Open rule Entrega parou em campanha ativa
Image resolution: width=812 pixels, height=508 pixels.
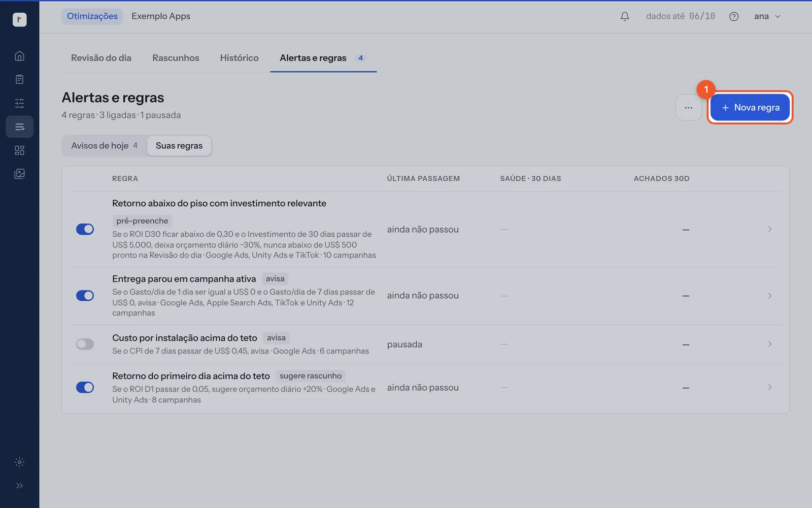coord(184,279)
